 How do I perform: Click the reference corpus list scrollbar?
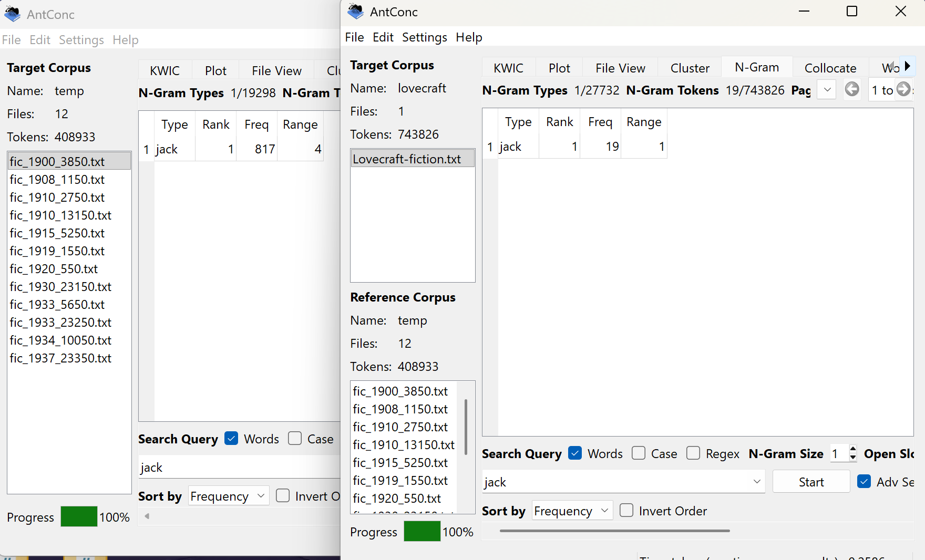pos(466,426)
